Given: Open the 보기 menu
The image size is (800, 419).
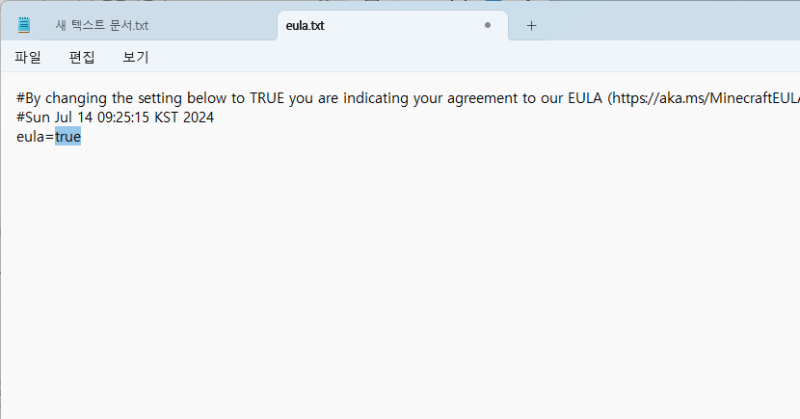Looking at the screenshot, I should point(136,57).
